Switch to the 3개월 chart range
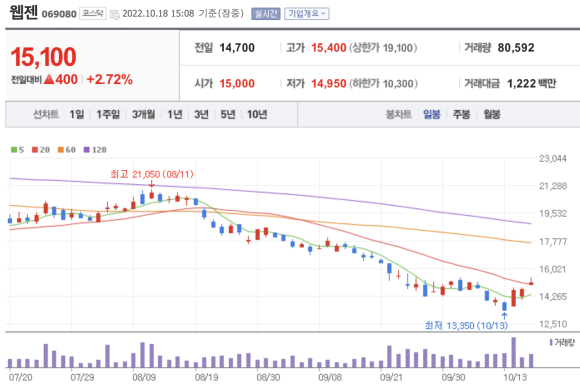Screen dimensions: 580x387 (144, 114)
